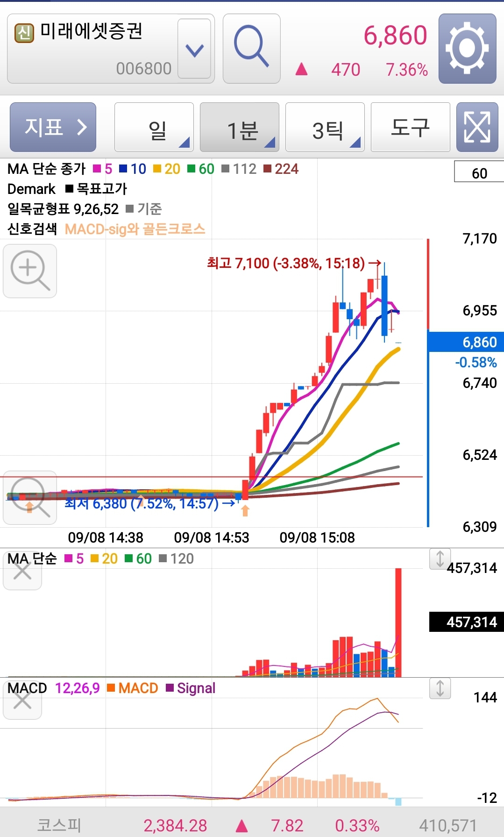The height and width of the screenshot is (837, 504).
Task: Tap the 최고 7,100 high marker
Action: 294,263
